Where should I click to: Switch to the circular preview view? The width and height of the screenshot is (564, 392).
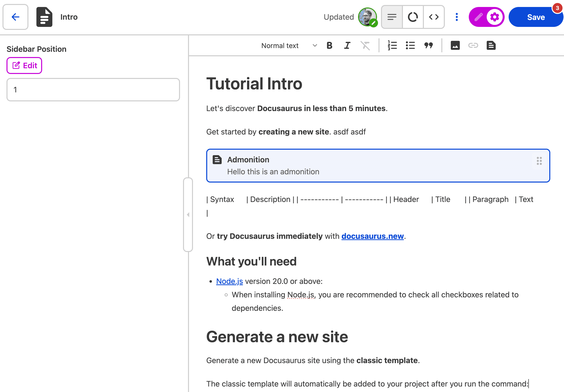[x=413, y=17]
